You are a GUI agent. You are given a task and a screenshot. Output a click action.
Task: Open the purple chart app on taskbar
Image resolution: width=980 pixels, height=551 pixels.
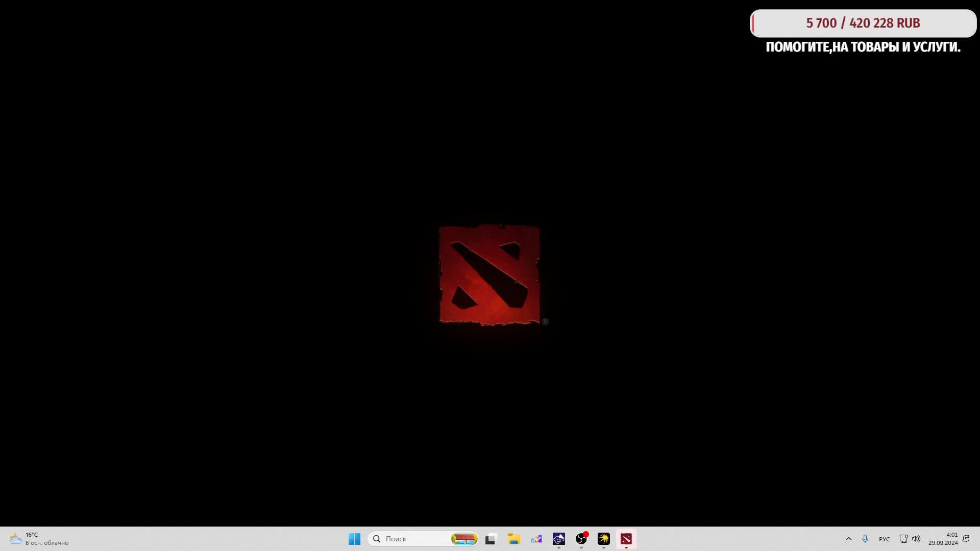point(536,539)
